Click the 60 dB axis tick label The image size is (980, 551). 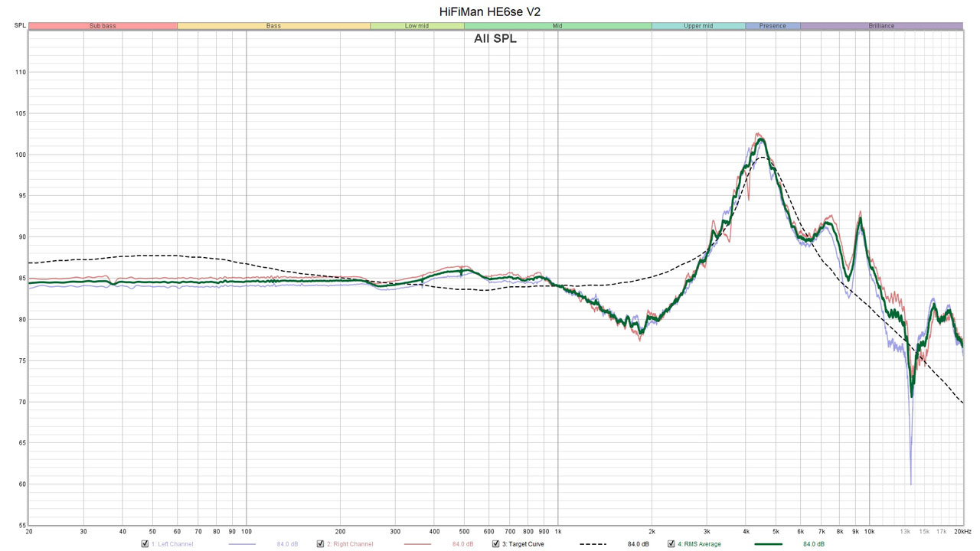point(21,484)
